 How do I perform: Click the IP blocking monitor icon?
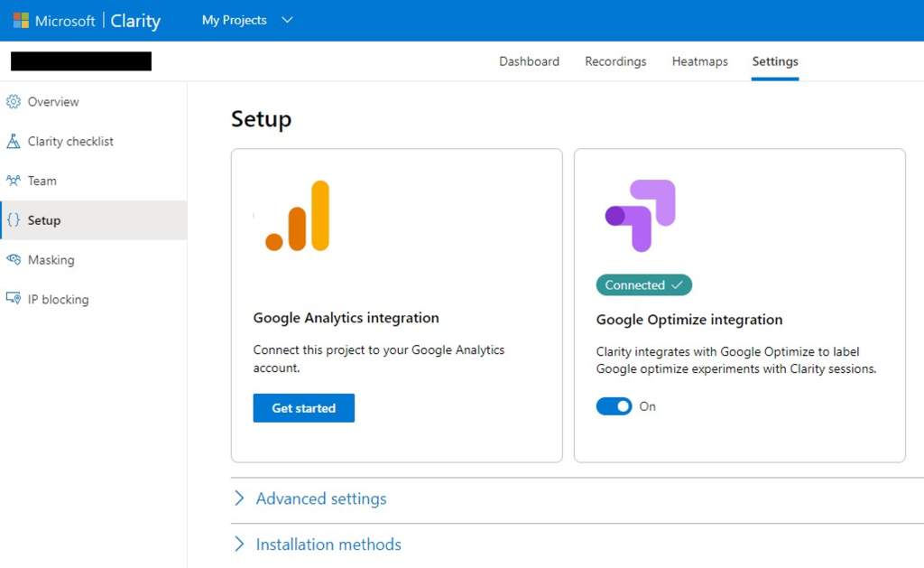[x=13, y=299]
